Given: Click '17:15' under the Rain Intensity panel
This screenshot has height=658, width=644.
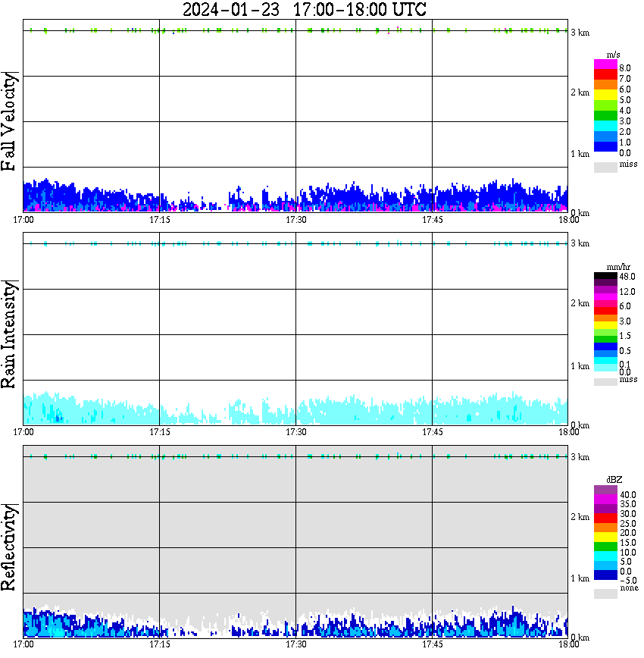Looking at the screenshot, I should click(160, 432).
